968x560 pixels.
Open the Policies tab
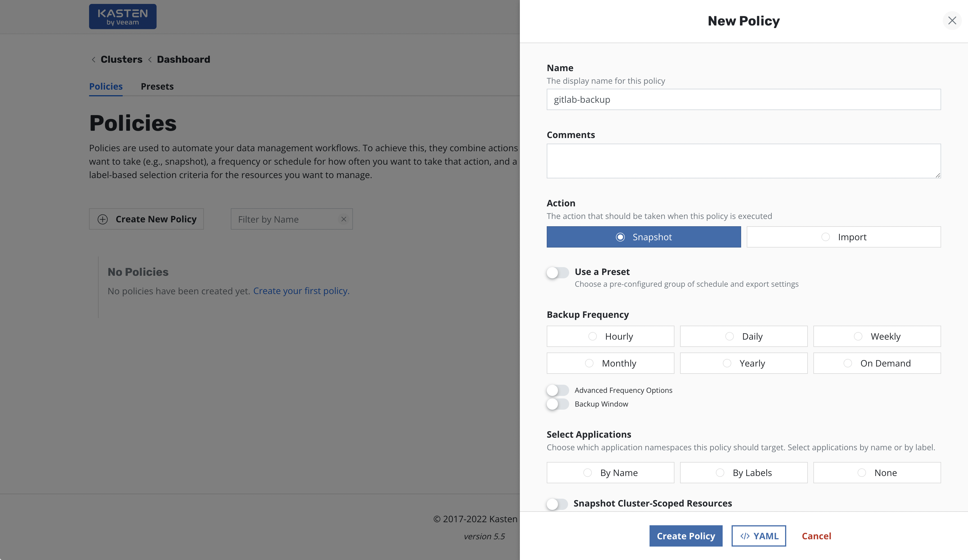pyautogui.click(x=106, y=87)
